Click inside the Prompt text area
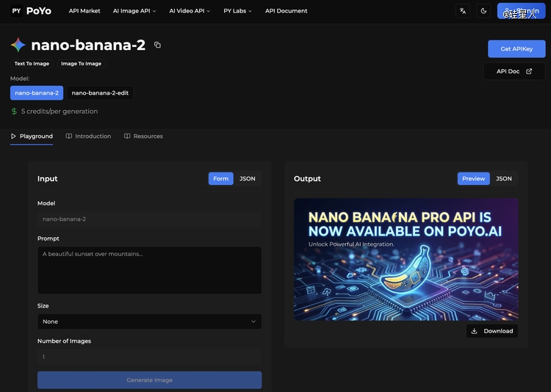 pyautogui.click(x=149, y=270)
